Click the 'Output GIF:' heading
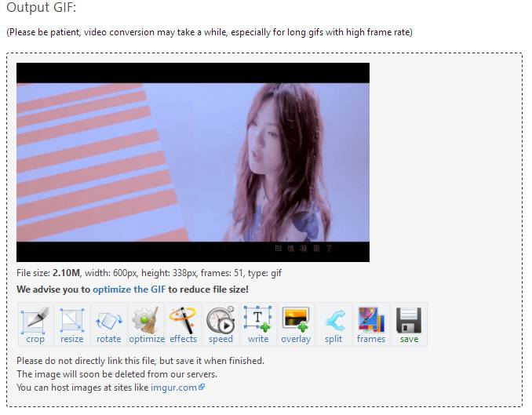The height and width of the screenshot is (415, 532). tap(42, 7)
